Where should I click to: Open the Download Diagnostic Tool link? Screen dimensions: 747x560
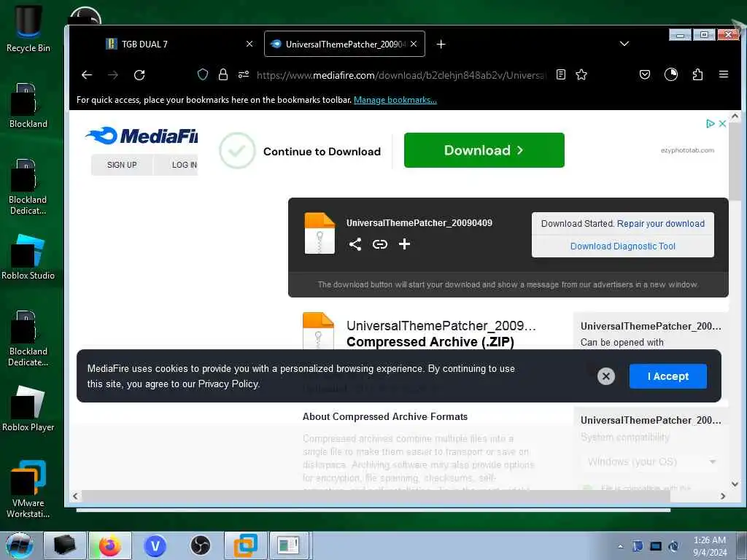(623, 246)
